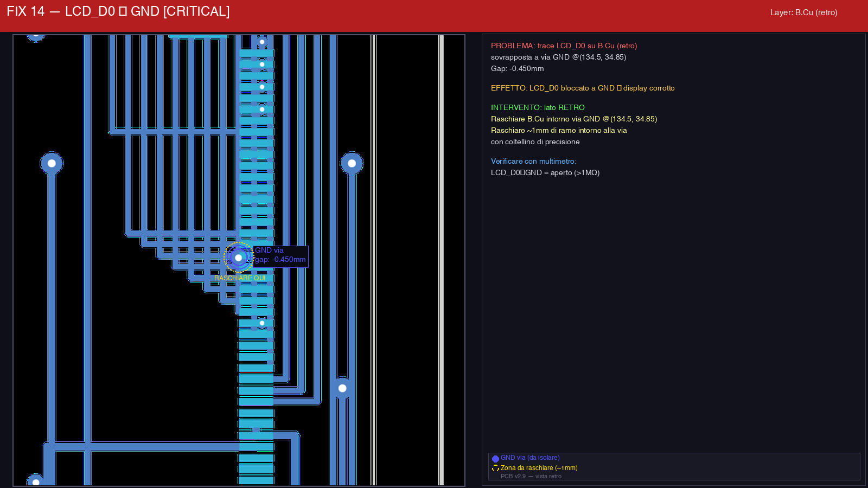Screen dimensions: 868x488
Task: Click the 'Layer: B.Cu (retro)' indicator
Action: pos(803,12)
